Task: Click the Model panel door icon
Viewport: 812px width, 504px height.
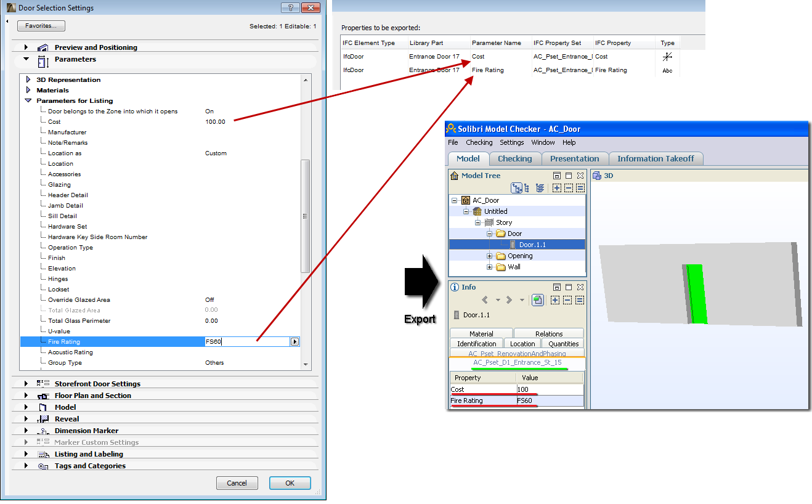Action: [43, 407]
